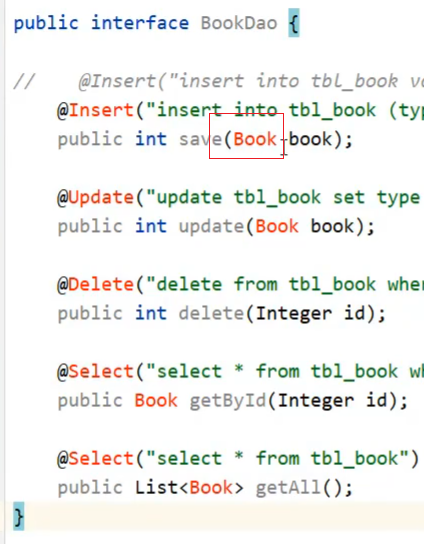The width and height of the screenshot is (424, 544).
Task: Click the BookDao interface name
Action: 239,23
